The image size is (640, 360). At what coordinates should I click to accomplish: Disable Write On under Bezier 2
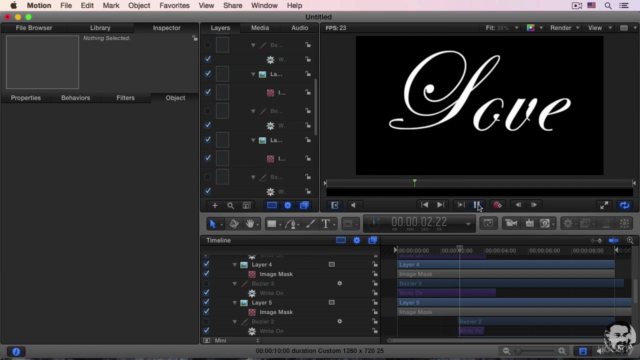pos(207,331)
